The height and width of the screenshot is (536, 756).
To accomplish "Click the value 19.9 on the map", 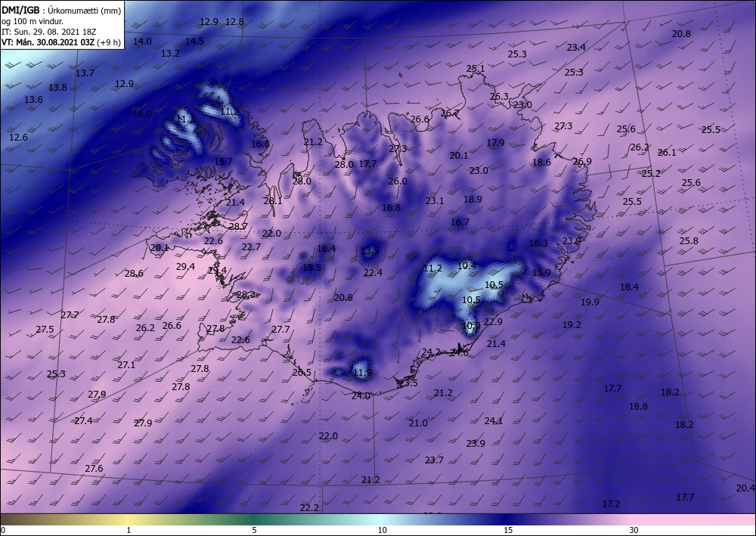I will 590,302.
